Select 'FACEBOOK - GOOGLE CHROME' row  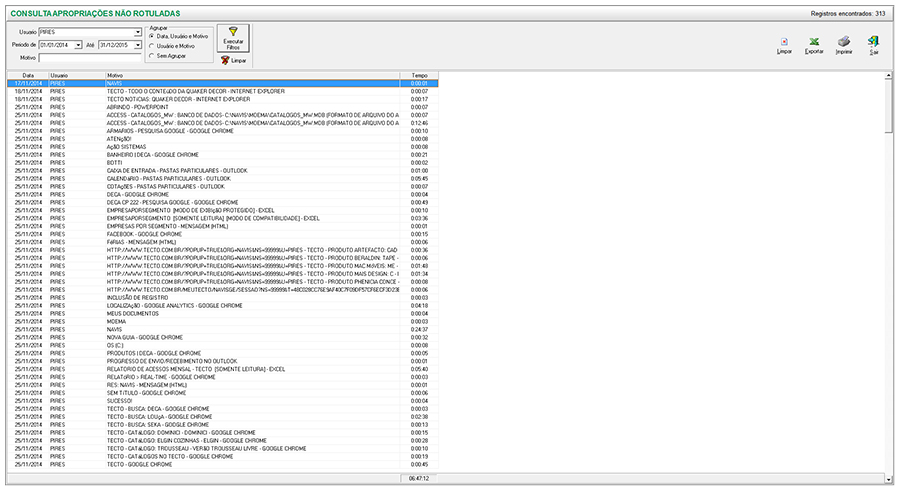223,234
